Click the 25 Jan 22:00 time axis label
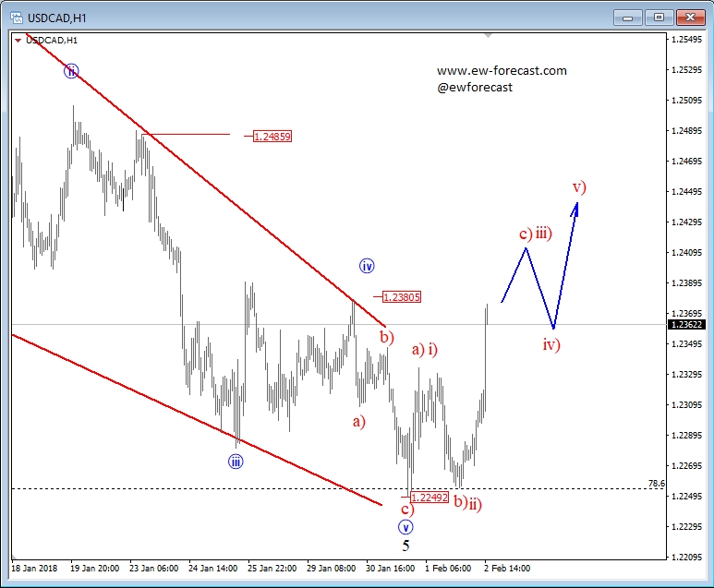714x588 pixels. (272, 569)
